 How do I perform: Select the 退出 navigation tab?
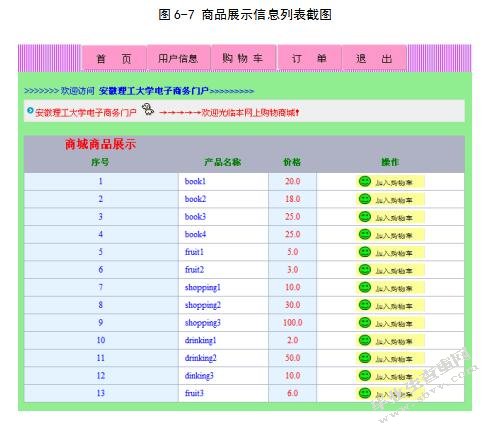(x=374, y=58)
